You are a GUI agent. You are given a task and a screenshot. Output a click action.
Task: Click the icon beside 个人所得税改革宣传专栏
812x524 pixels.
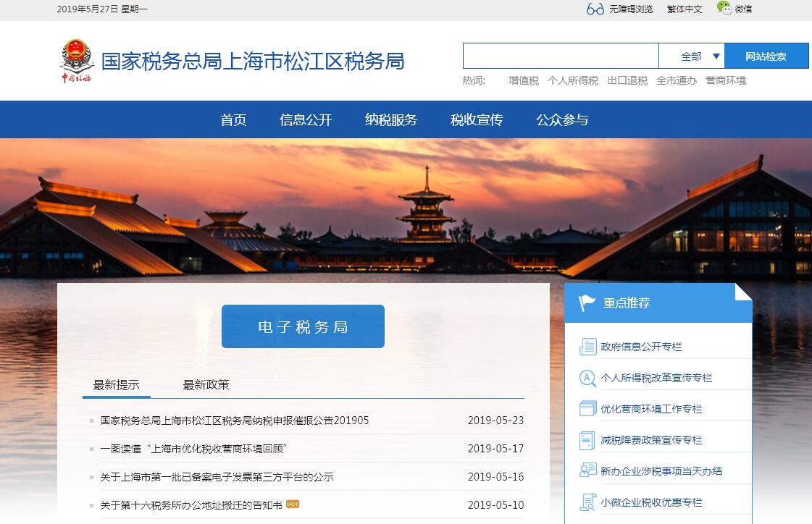[587, 378]
